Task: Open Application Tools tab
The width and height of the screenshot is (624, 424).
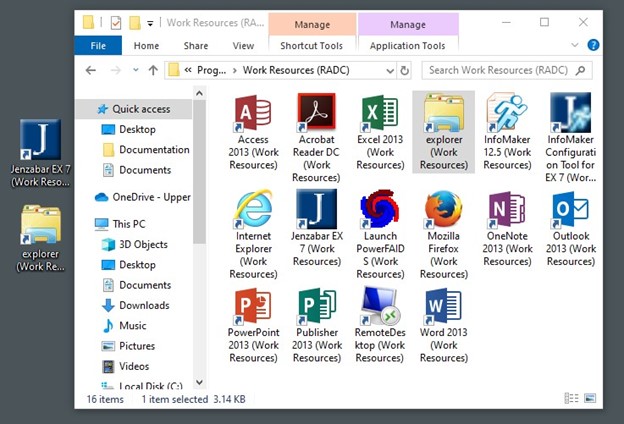Action: [408, 45]
